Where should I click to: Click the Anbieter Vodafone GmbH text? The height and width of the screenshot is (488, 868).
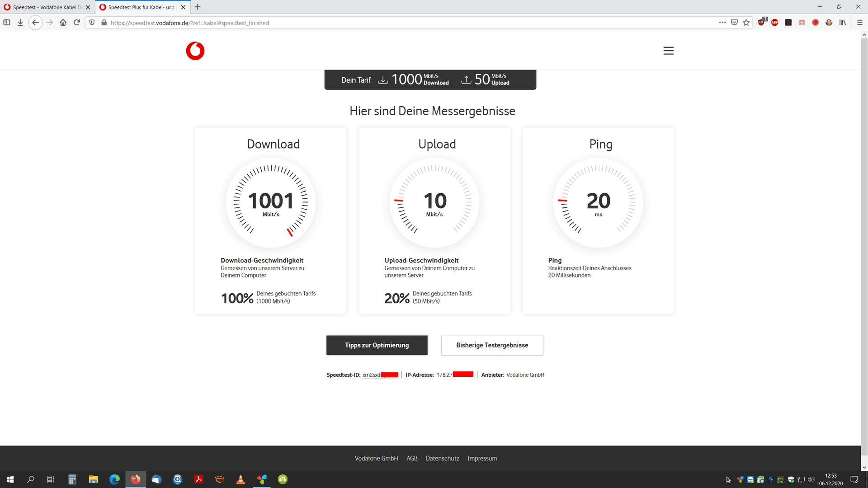(513, 375)
